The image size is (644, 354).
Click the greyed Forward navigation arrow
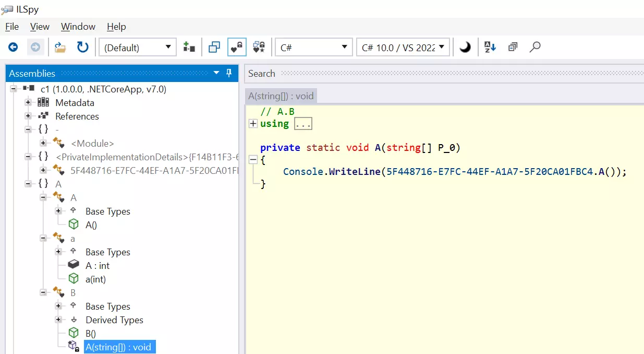pyautogui.click(x=35, y=48)
